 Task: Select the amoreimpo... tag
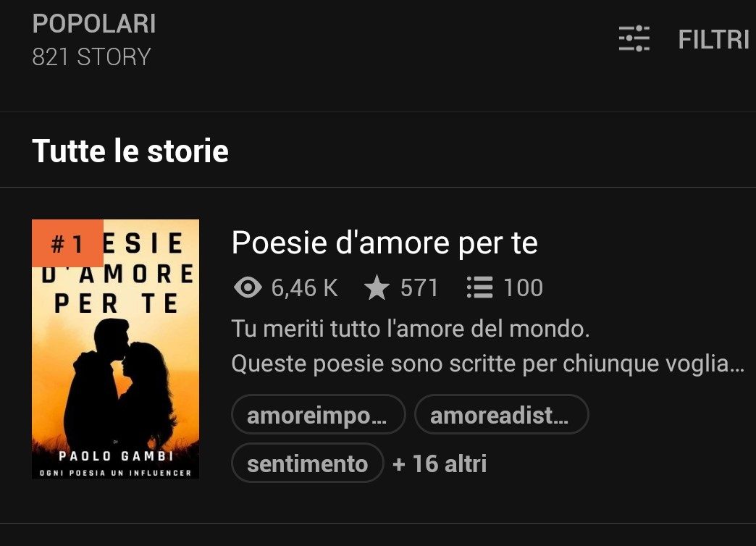(318, 414)
